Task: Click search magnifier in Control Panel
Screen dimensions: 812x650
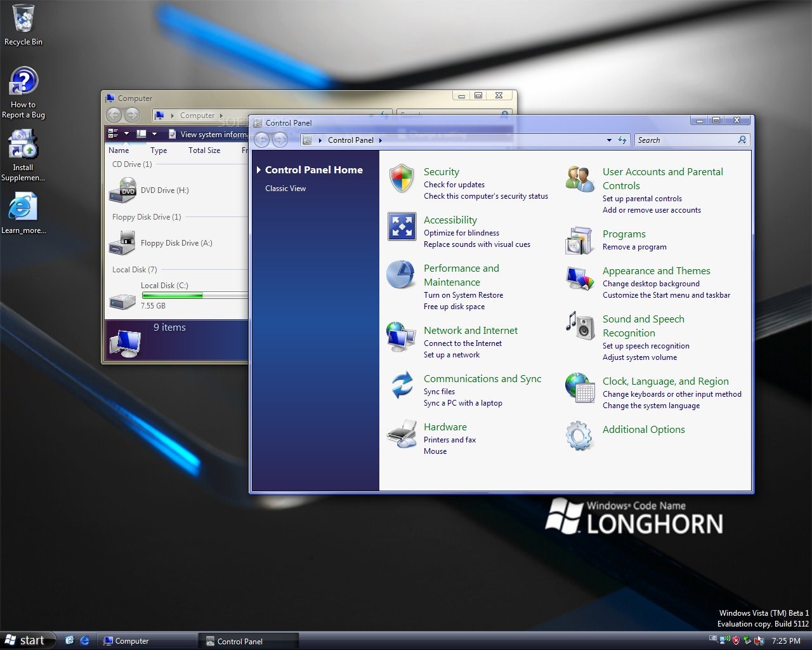Action: tap(742, 140)
